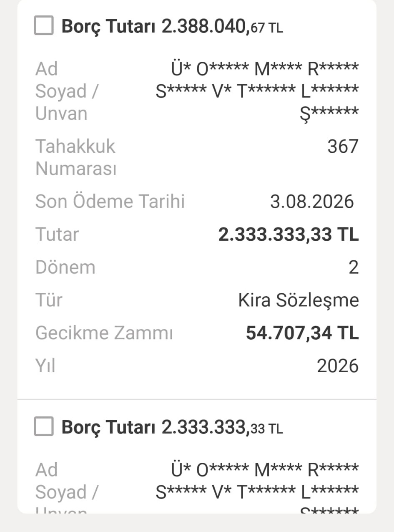Tap the Tahakkuk Numarası label

coord(75,158)
